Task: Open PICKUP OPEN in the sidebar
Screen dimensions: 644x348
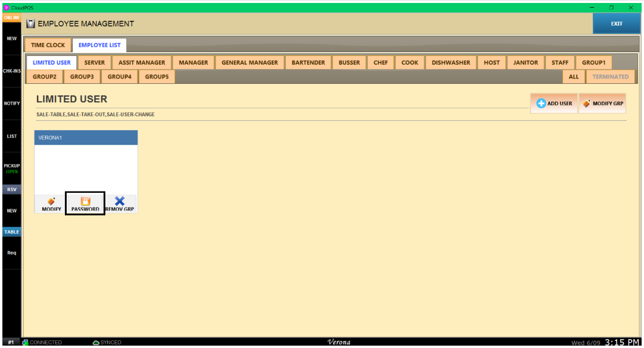Action: tap(11, 168)
